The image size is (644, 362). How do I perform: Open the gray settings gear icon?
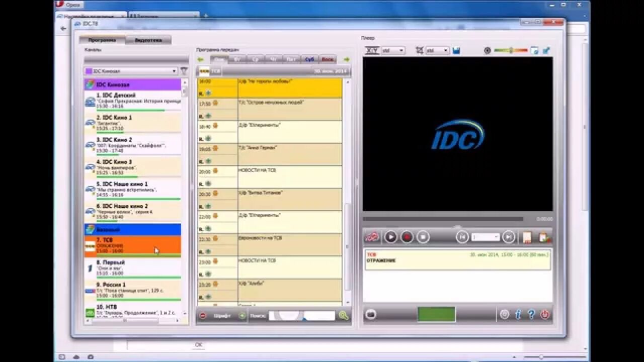505,314
